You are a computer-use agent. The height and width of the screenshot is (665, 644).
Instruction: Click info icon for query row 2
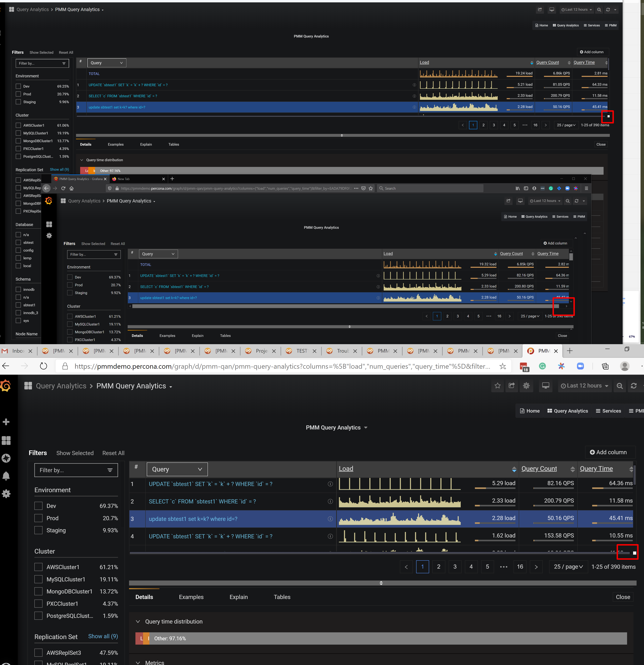click(x=330, y=501)
